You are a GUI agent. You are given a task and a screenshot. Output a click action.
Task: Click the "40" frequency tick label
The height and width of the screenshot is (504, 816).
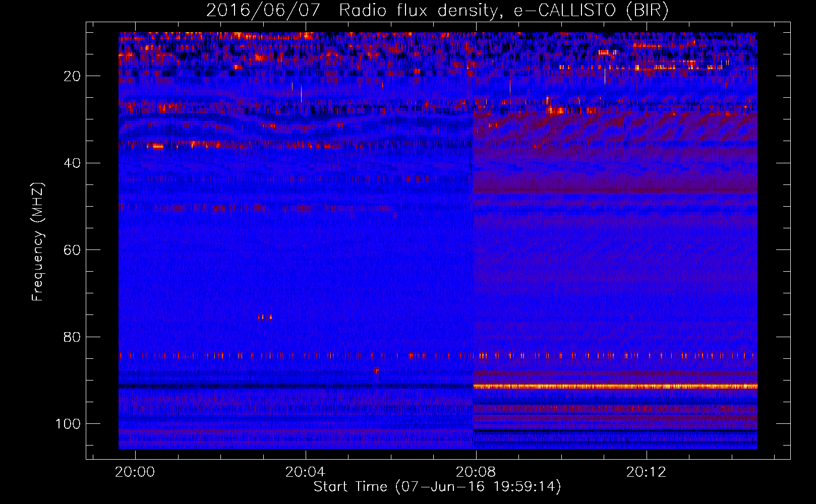pos(73,163)
